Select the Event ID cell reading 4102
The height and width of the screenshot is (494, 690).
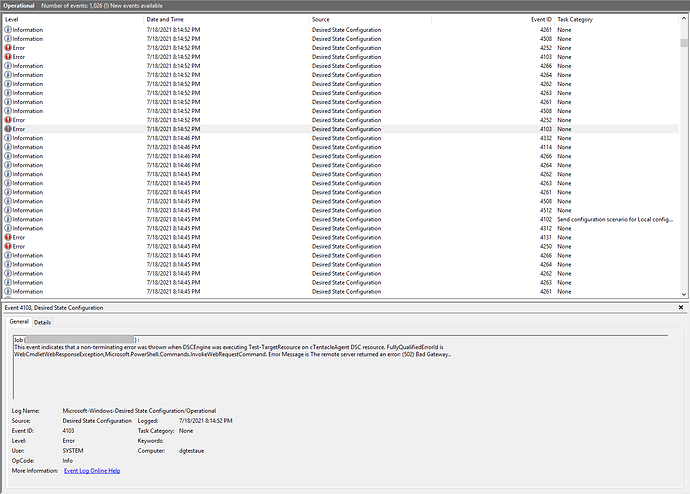pyautogui.click(x=545, y=219)
